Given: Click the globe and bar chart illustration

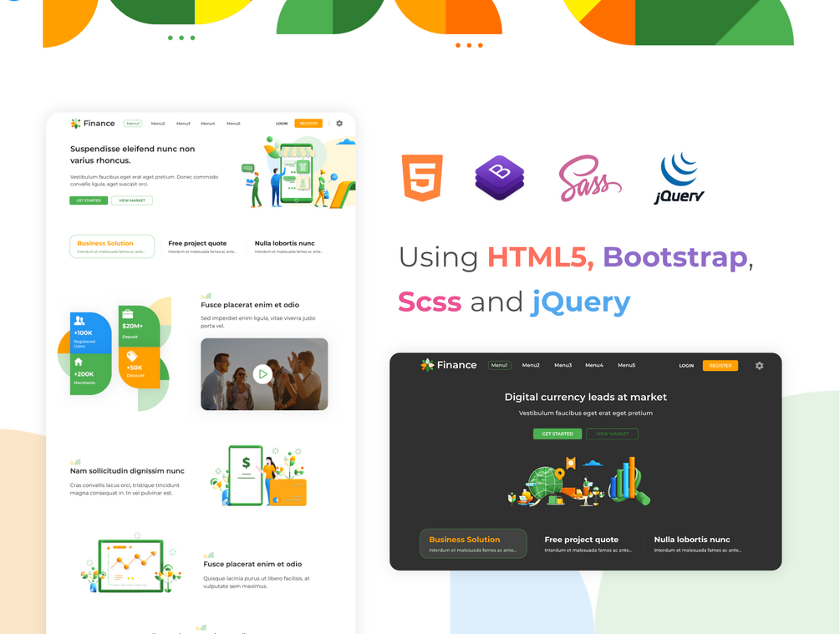Looking at the screenshot, I should [579, 481].
